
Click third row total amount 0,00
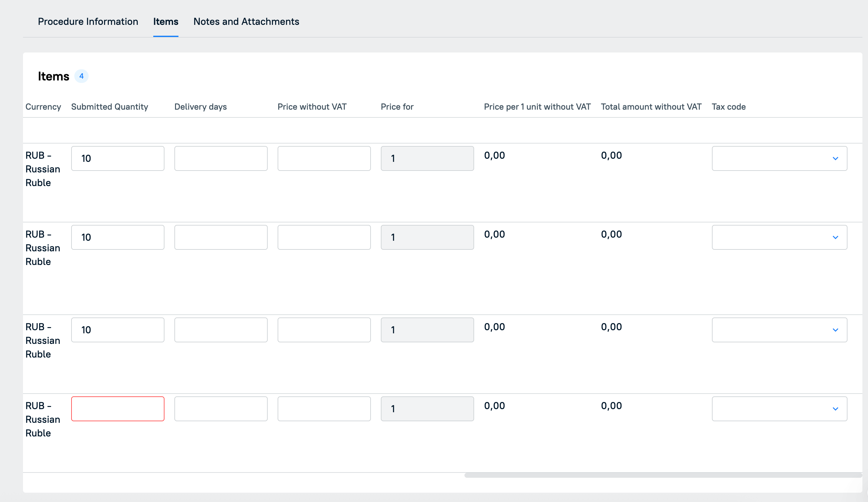pyautogui.click(x=612, y=326)
